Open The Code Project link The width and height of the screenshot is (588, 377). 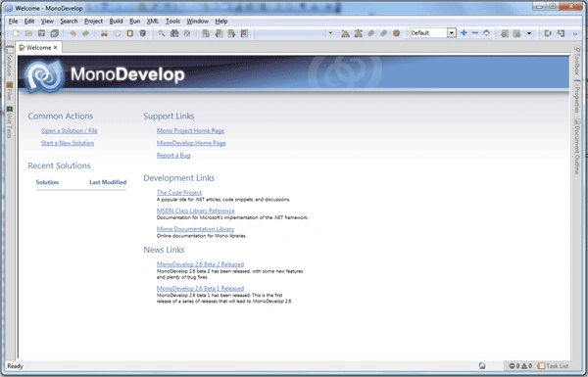coord(179,193)
